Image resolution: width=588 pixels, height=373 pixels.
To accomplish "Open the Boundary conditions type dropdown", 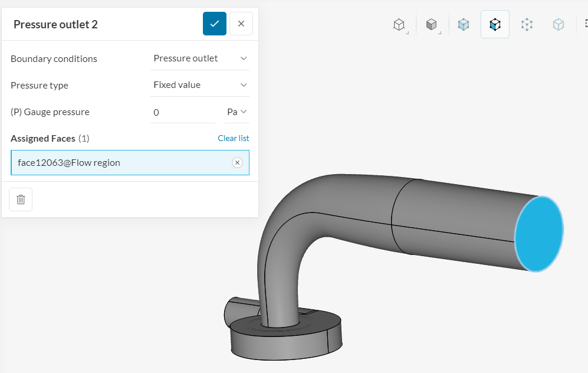I will pos(200,58).
